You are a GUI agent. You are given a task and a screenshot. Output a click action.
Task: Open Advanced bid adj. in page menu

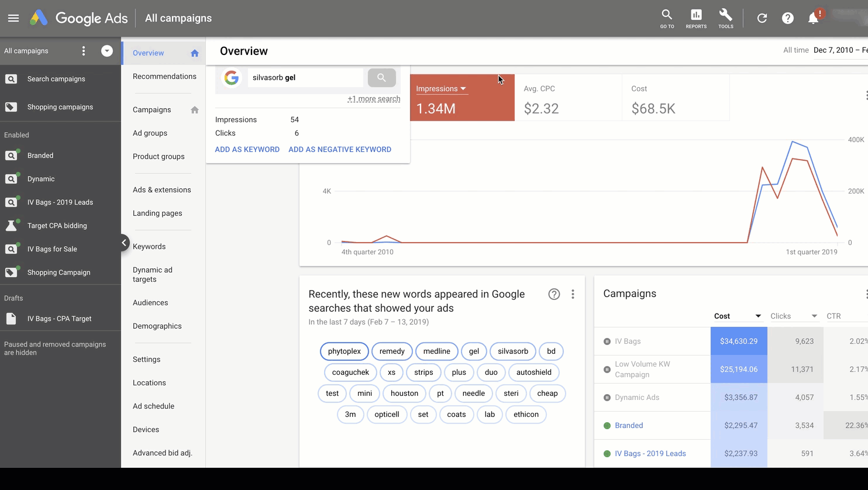[163, 453]
